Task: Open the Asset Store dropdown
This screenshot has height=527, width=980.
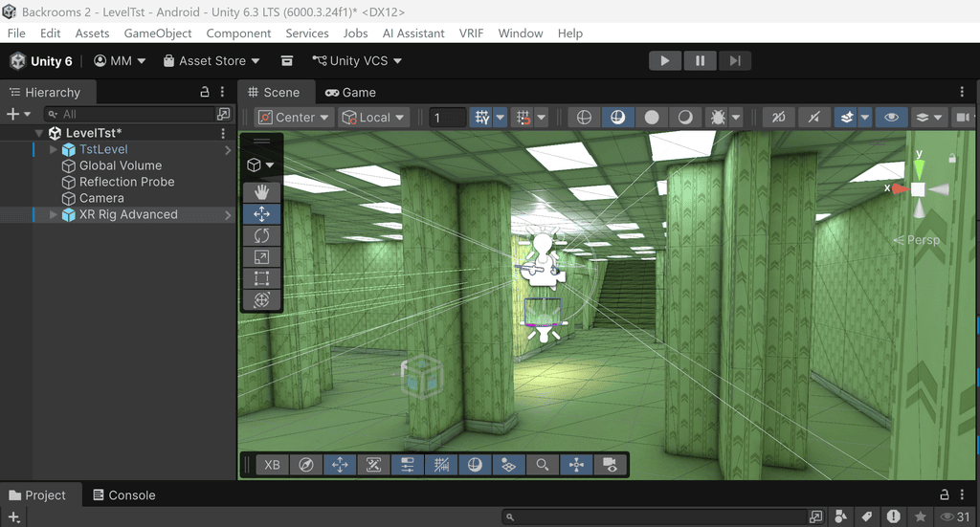Action: tap(212, 60)
